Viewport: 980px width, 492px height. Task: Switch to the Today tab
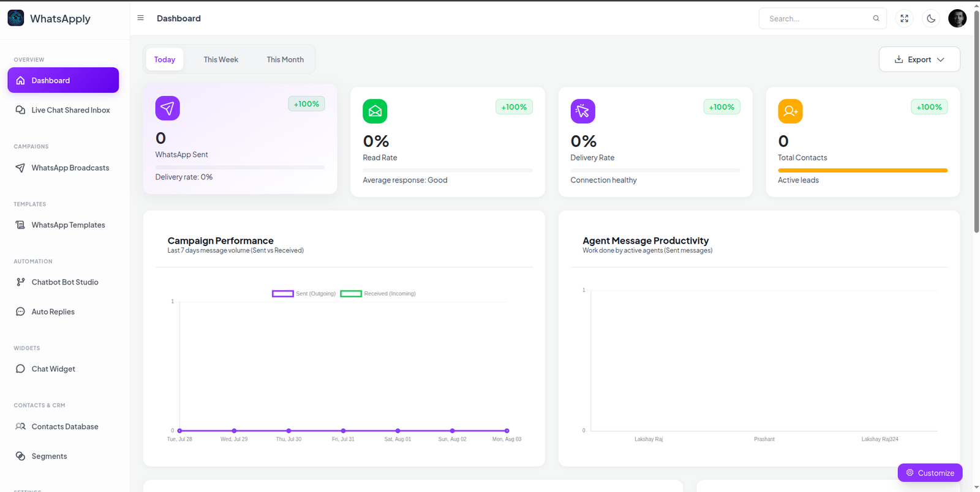[165, 59]
